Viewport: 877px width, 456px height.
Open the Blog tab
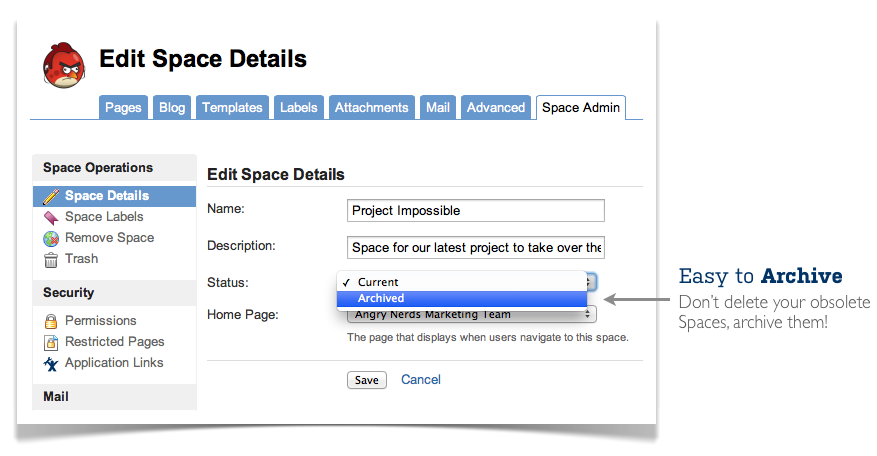(172, 107)
